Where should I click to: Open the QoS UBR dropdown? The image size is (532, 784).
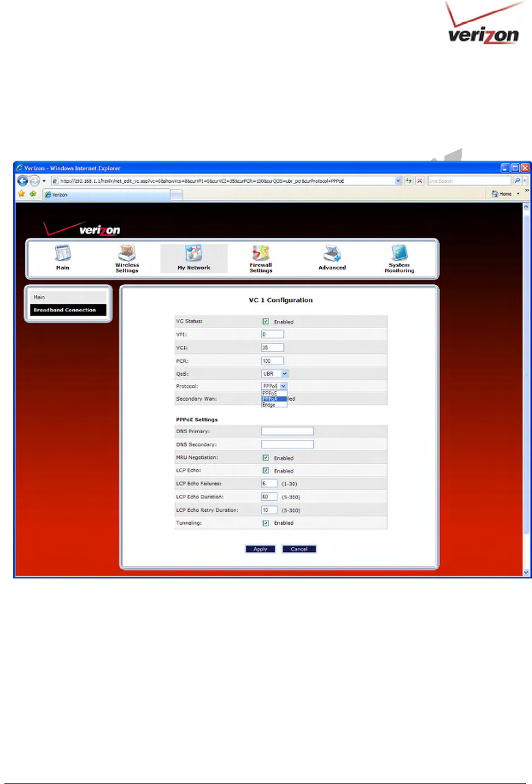275,374
